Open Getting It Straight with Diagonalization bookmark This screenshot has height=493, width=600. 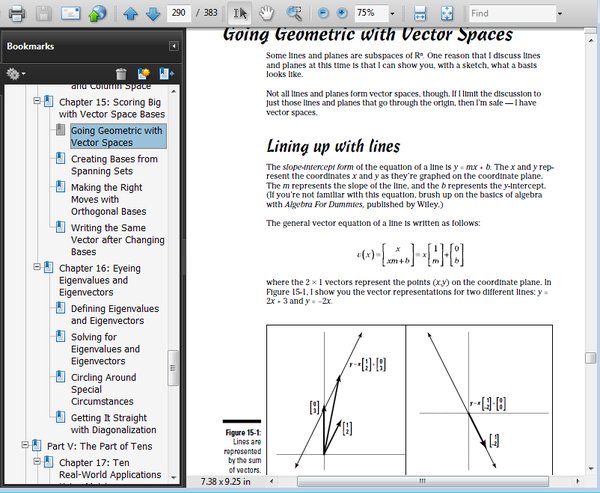[113, 424]
